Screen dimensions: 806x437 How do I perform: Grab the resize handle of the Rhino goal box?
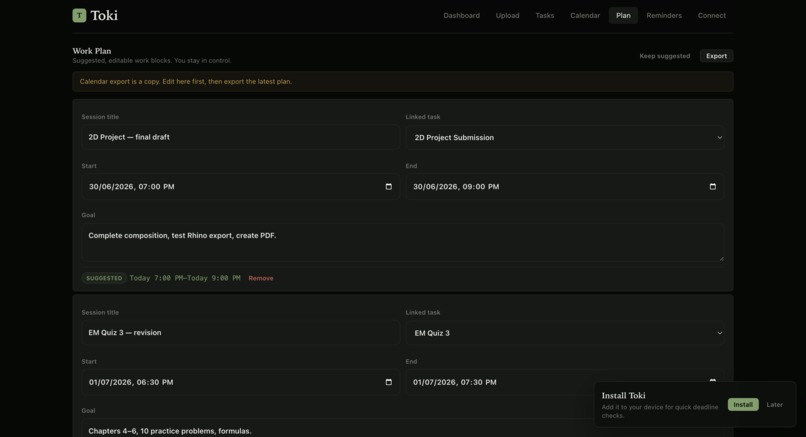721,258
